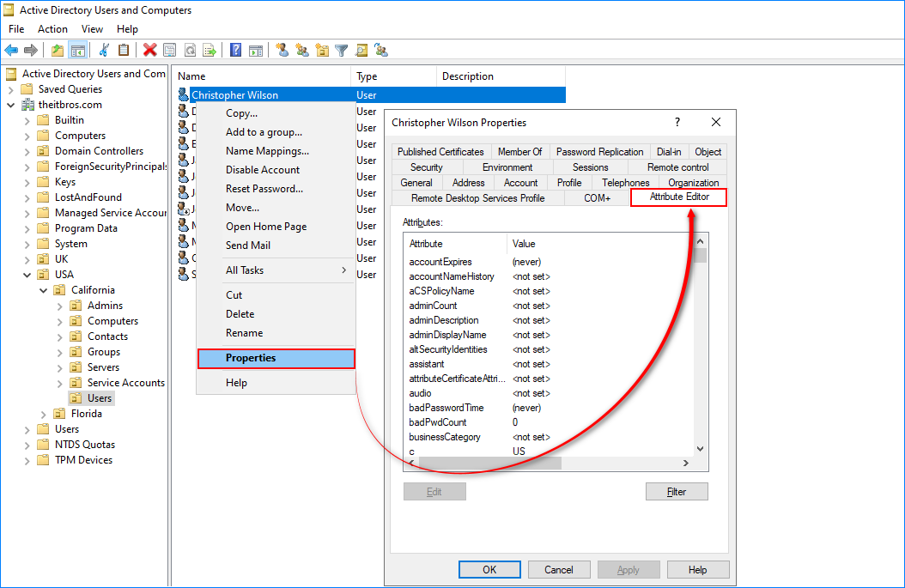The height and width of the screenshot is (588, 905).
Task: Collapse the theitbros.com domain node
Action: pyautogui.click(x=11, y=105)
